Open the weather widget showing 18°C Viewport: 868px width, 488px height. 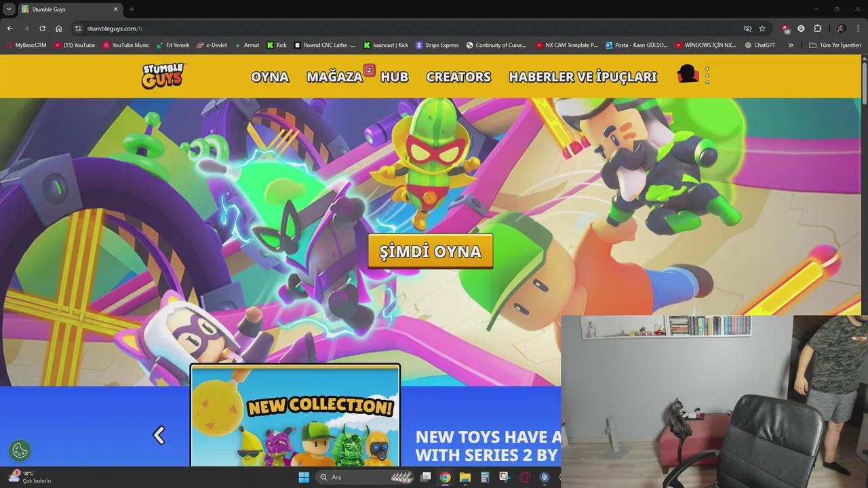pos(30,477)
